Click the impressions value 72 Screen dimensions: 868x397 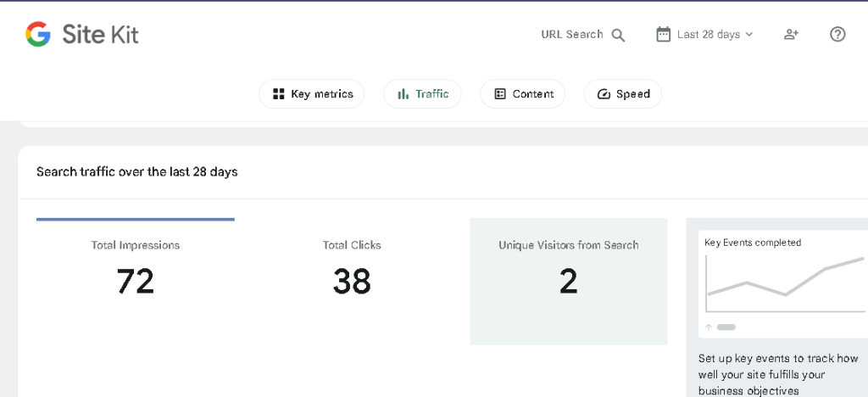tap(136, 282)
